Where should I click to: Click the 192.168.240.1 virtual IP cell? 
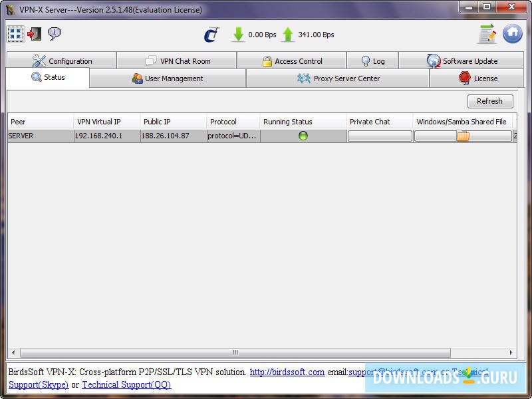[107, 136]
